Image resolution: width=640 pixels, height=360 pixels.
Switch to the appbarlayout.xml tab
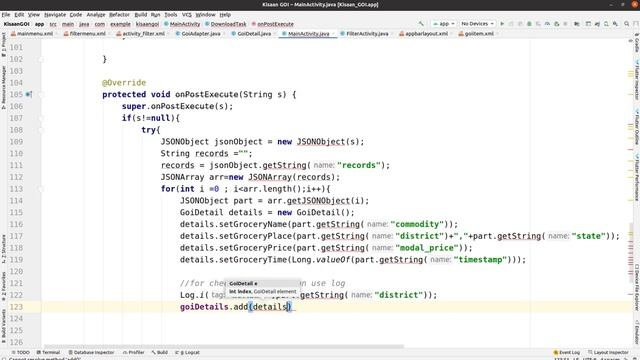coord(424,34)
